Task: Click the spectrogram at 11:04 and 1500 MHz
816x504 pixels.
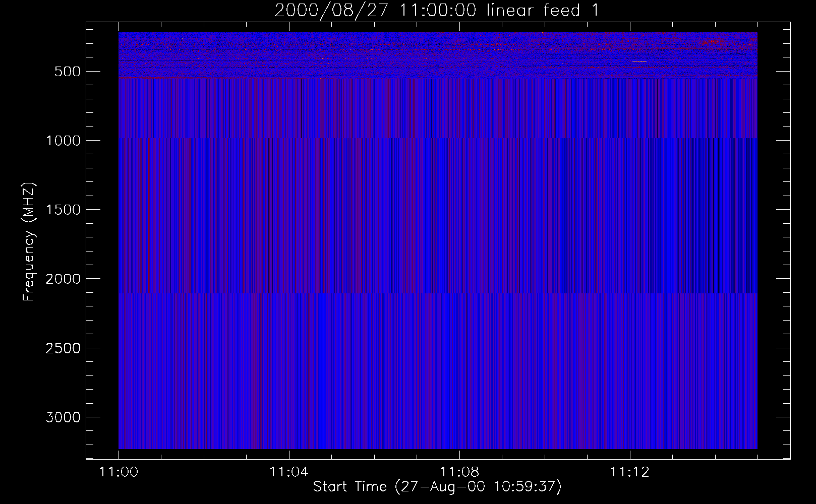Action: click(288, 209)
